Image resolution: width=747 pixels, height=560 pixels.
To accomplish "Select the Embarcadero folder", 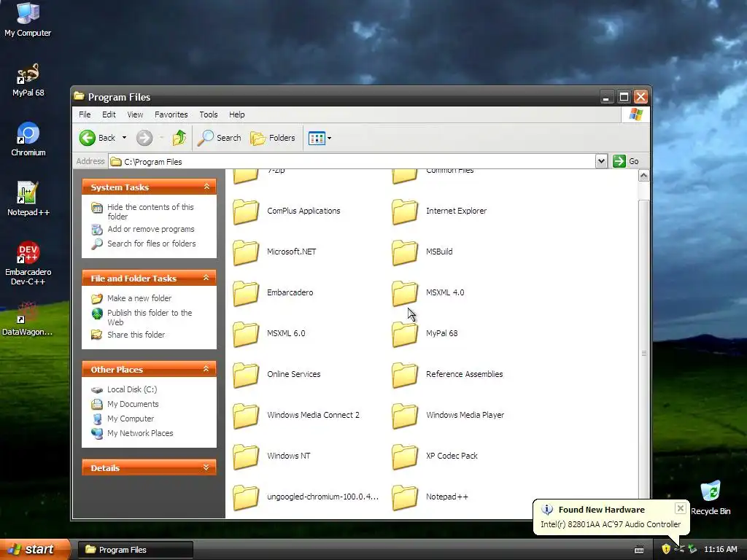I will [x=273, y=293].
